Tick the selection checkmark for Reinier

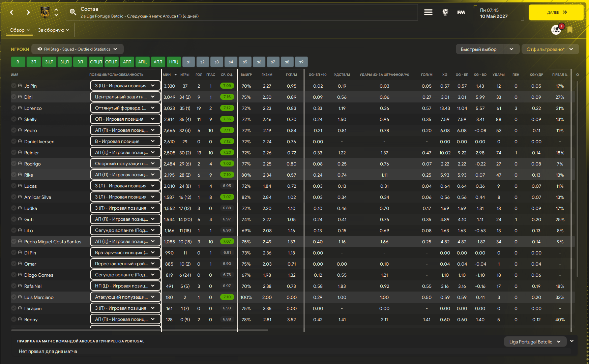tap(14, 153)
